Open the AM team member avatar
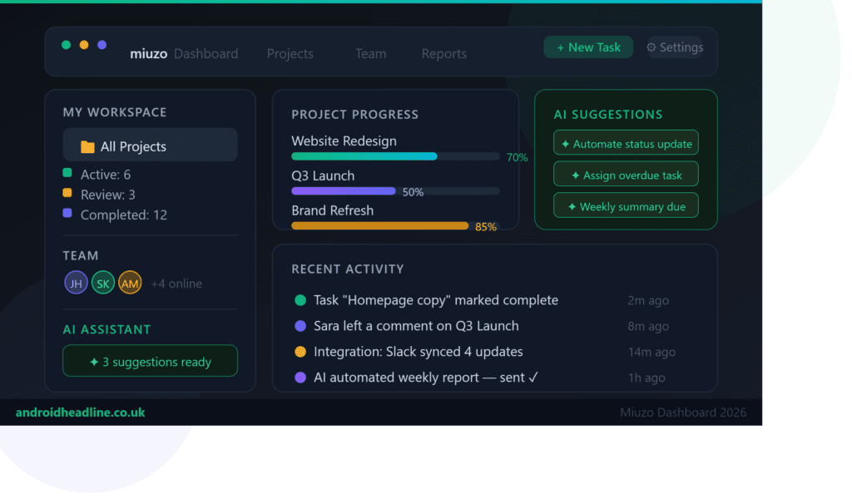This screenshot has height=504, width=852. pos(130,283)
